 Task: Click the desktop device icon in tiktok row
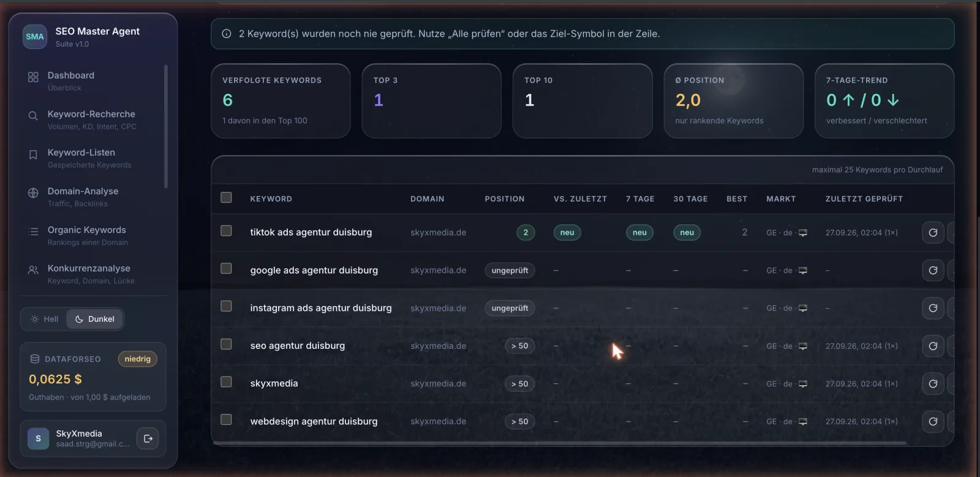(x=803, y=233)
